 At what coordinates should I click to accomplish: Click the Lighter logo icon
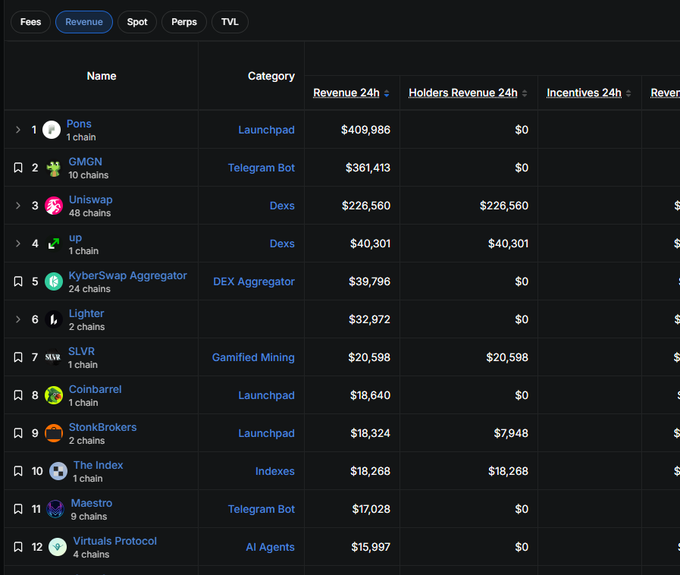(54, 320)
